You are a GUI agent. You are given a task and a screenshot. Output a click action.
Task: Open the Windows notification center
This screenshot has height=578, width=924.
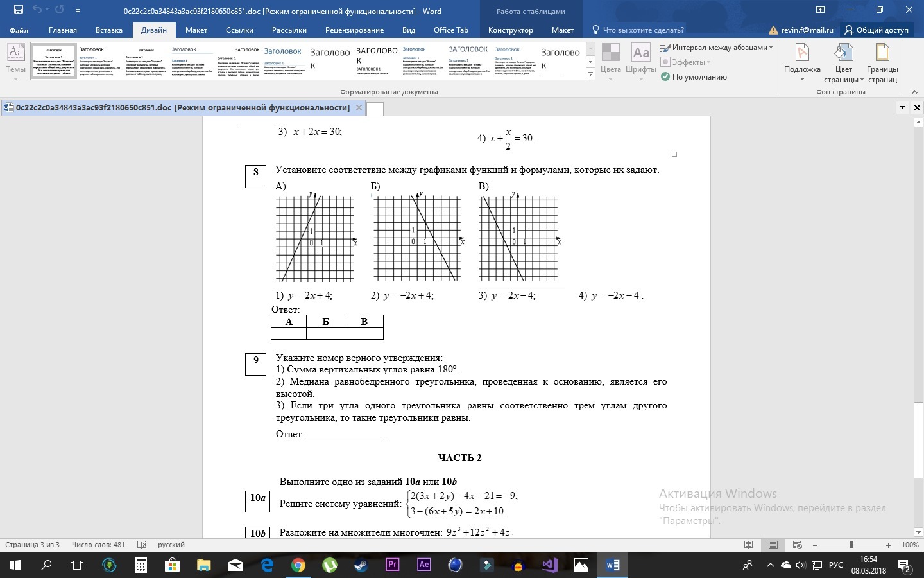[x=905, y=566]
